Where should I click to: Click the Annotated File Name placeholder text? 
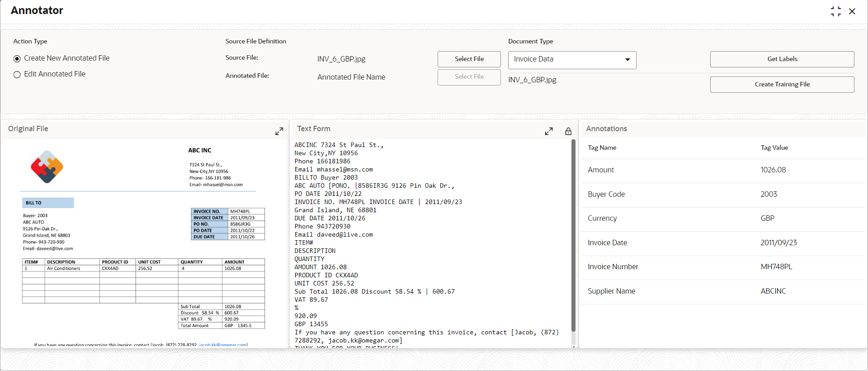pyautogui.click(x=351, y=77)
